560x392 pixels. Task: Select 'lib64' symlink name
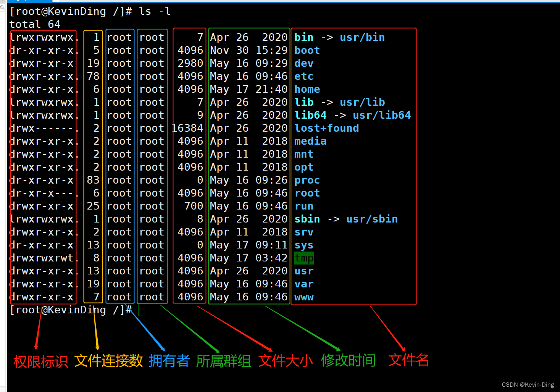310,115
